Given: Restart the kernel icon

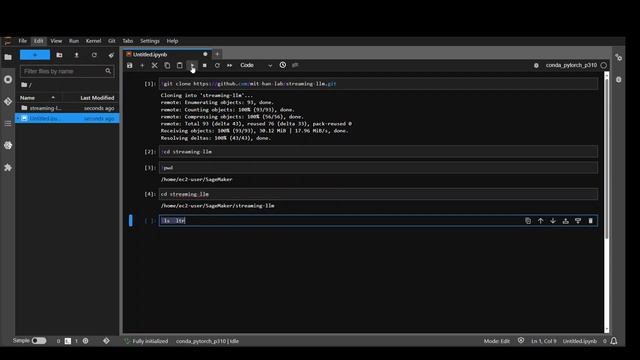Looking at the screenshot, I should pyautogui.click(x=217, y=65).
